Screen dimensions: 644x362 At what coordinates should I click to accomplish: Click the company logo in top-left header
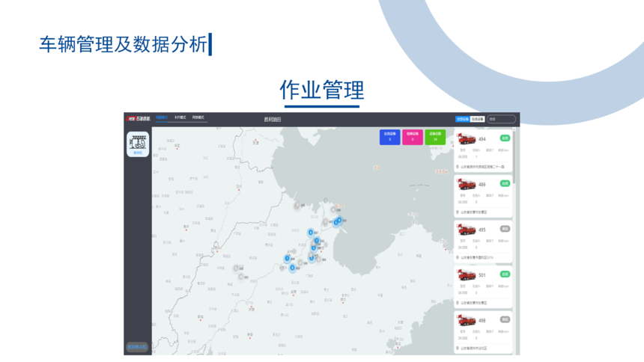tap(138, 118)
